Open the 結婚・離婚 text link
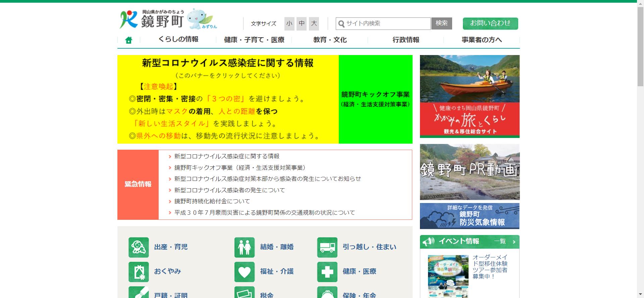 [x=277, y=247]
